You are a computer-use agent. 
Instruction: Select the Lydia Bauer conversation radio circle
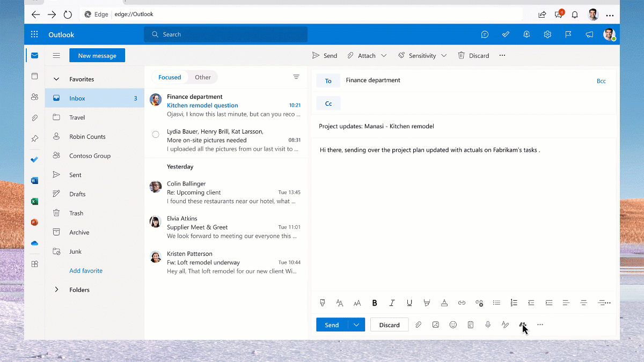156,135
